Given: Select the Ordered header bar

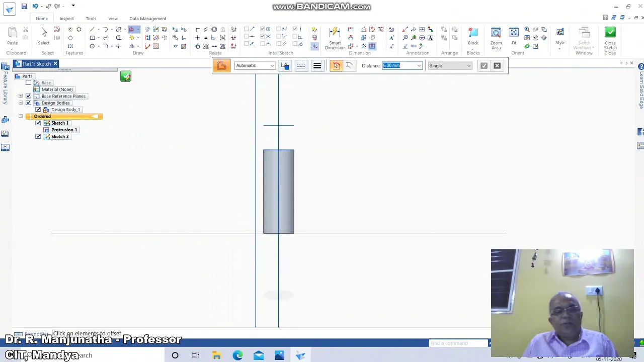Looking at the screenshot, I should [x=64, y=116].
